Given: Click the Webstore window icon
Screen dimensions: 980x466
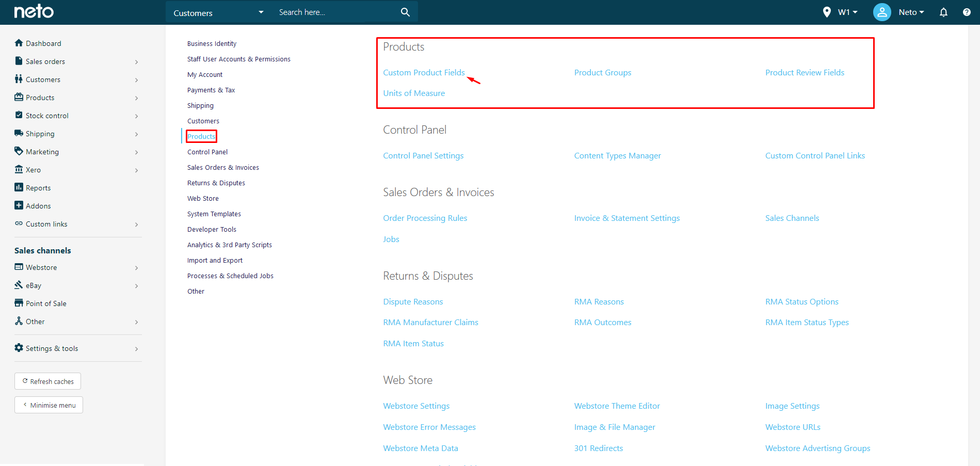Looking at the screenshot, I should (19, 267).
